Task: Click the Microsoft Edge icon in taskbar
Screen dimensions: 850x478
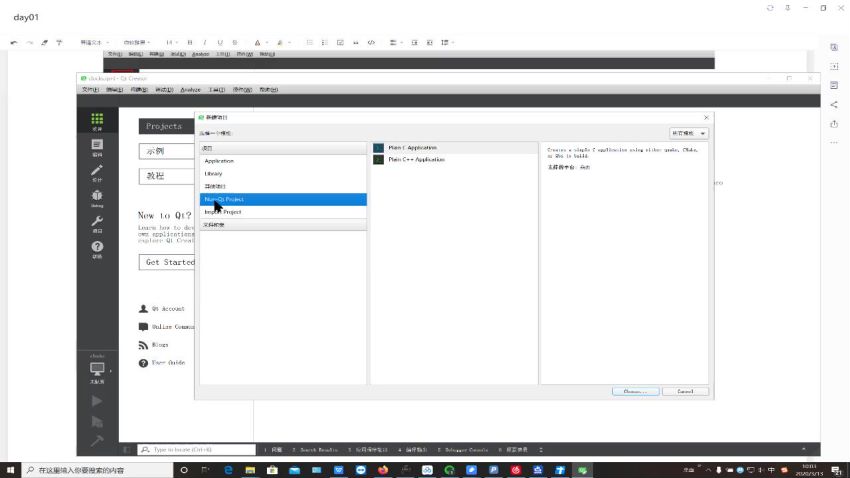Action: [x=228, y=470]
